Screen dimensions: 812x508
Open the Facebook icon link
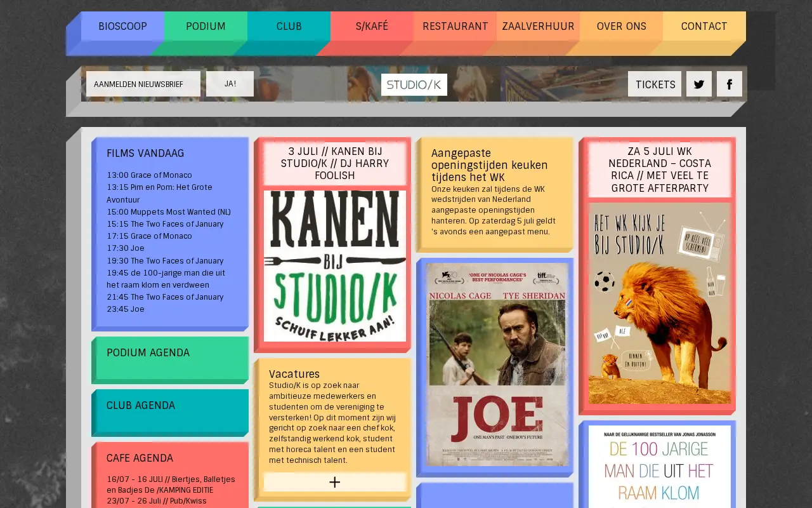click(x=730, y=84)
